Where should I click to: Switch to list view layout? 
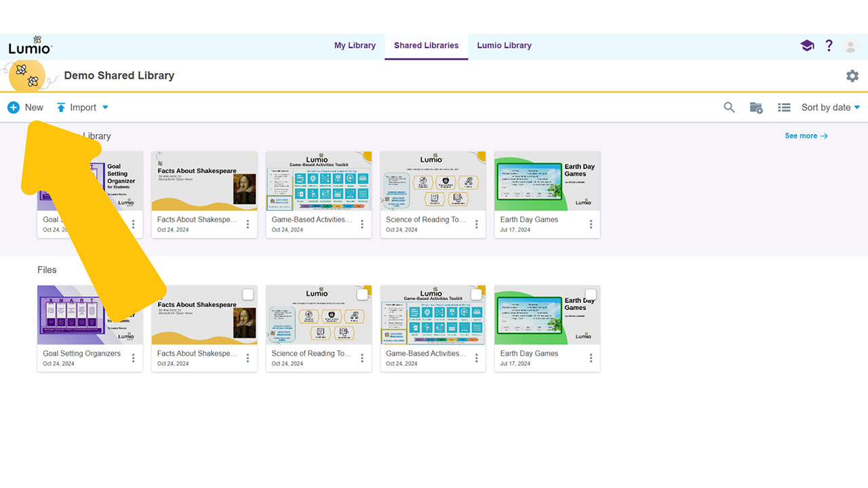pyautogui.click(x=784, y=107)
